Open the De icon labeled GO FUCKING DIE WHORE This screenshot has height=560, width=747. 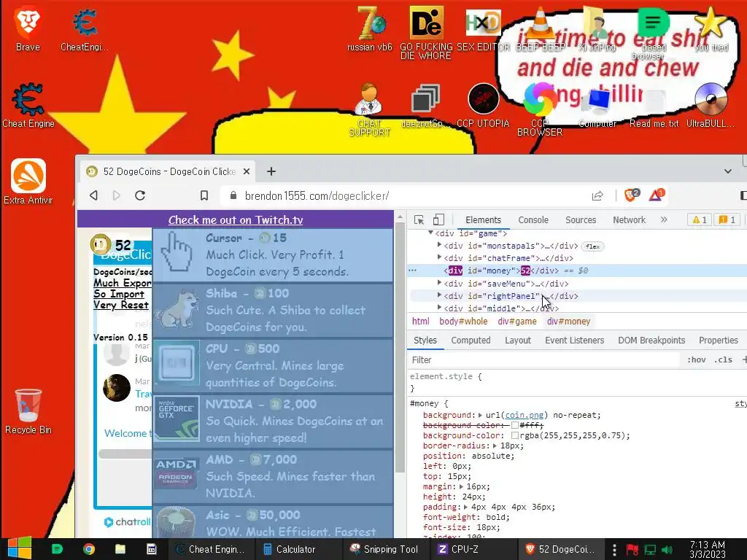pyautogui.click(x=426, y=32)
